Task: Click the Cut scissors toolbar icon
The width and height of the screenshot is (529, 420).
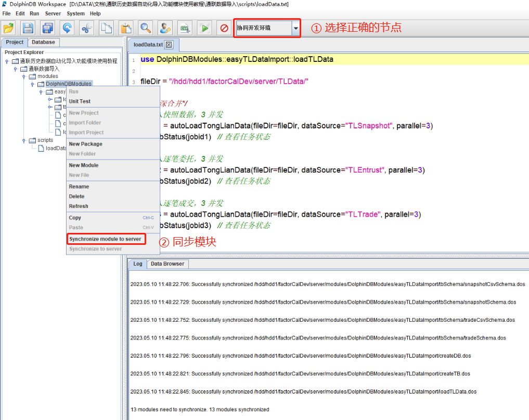Action: point(87,28)
